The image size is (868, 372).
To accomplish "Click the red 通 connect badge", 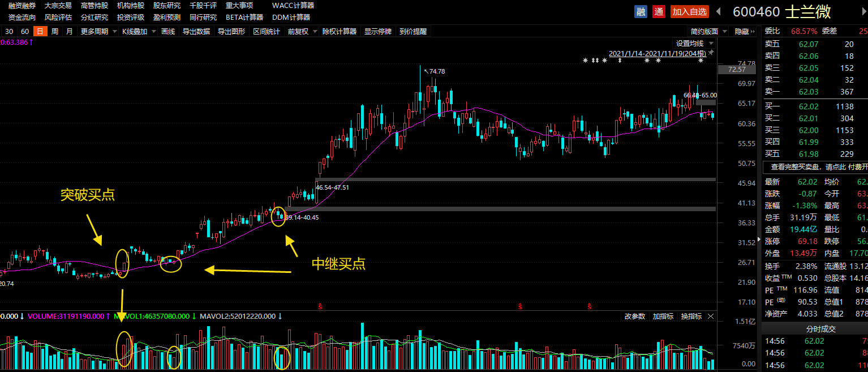I will (x=658, y=11).
